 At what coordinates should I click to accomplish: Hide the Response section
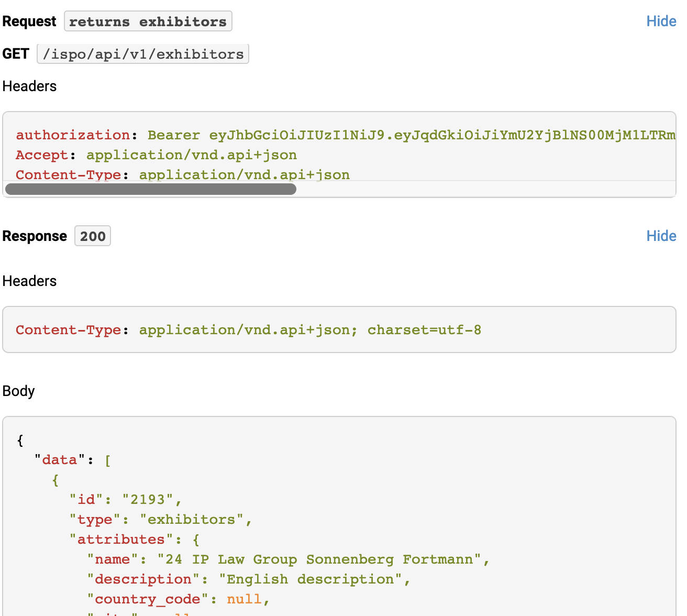coord(661,236)
